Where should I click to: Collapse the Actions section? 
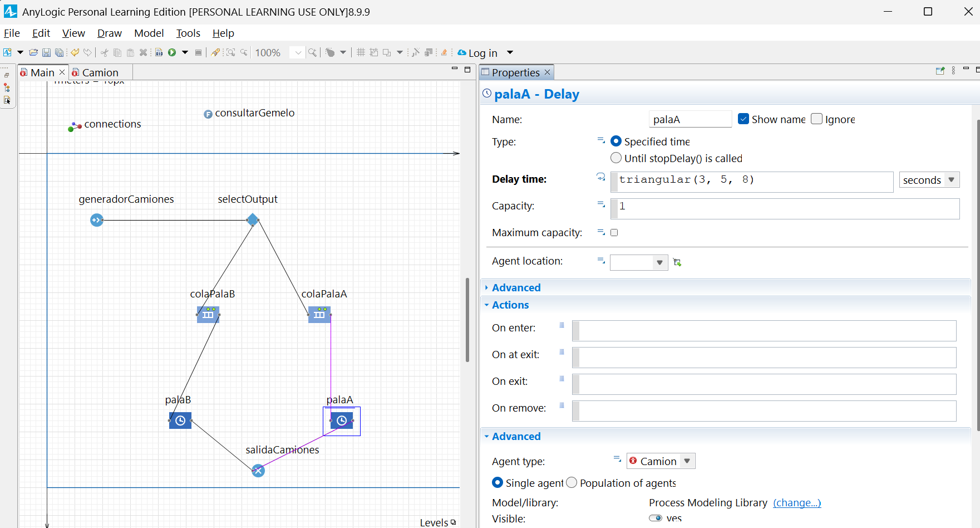coord(510,305)
